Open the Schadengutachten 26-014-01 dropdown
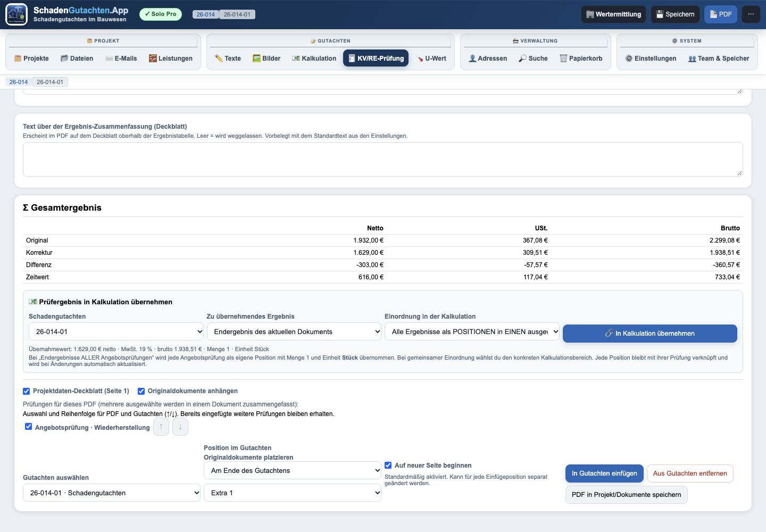 [116, 331]
